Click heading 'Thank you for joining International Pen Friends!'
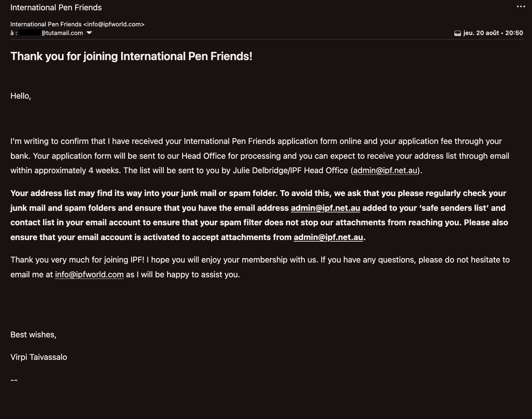This screenshot has height=419, width=532. pos(131,56)
